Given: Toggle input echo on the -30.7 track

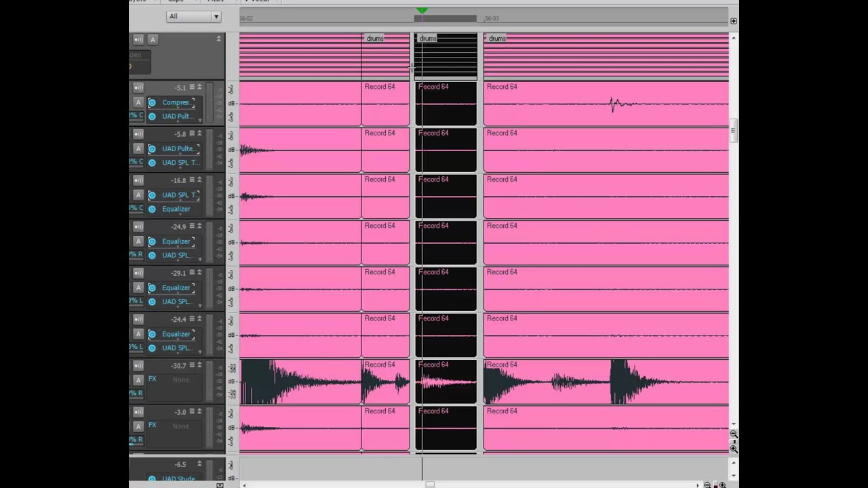Looking at the screenshot, I should click(x=138, y=365).
